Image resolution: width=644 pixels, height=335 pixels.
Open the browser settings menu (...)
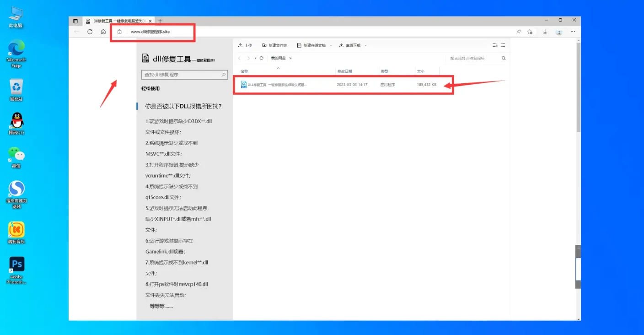[573, 32]
